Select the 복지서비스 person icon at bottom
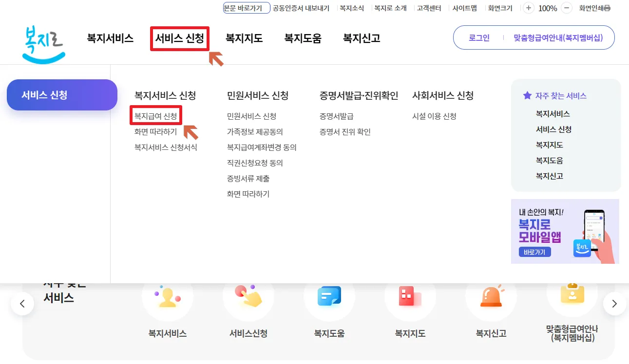 pyautogui.click(x=167, y=297)
